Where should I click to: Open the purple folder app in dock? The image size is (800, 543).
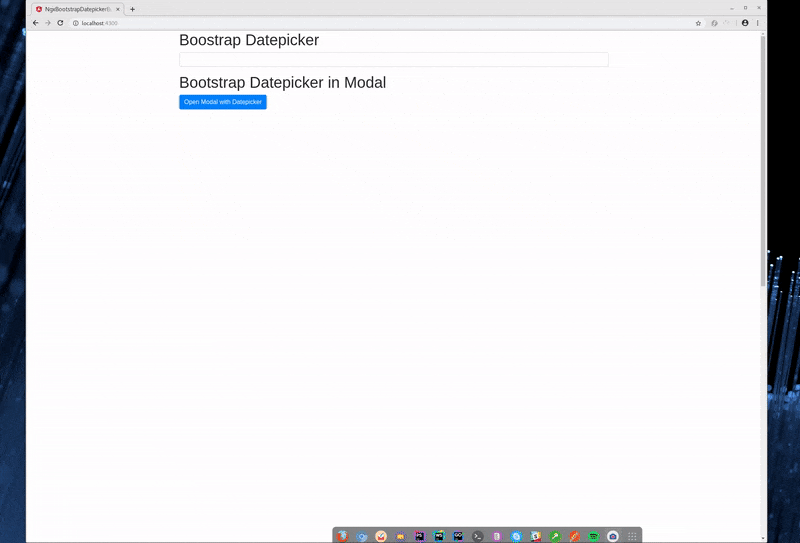tap(401, 536)
